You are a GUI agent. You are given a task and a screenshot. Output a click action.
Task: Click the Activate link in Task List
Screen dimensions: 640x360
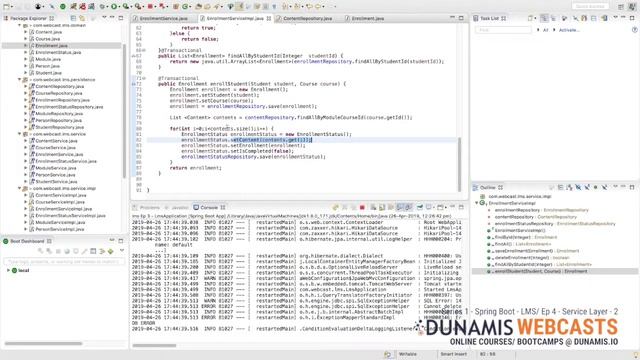(569, 30)
